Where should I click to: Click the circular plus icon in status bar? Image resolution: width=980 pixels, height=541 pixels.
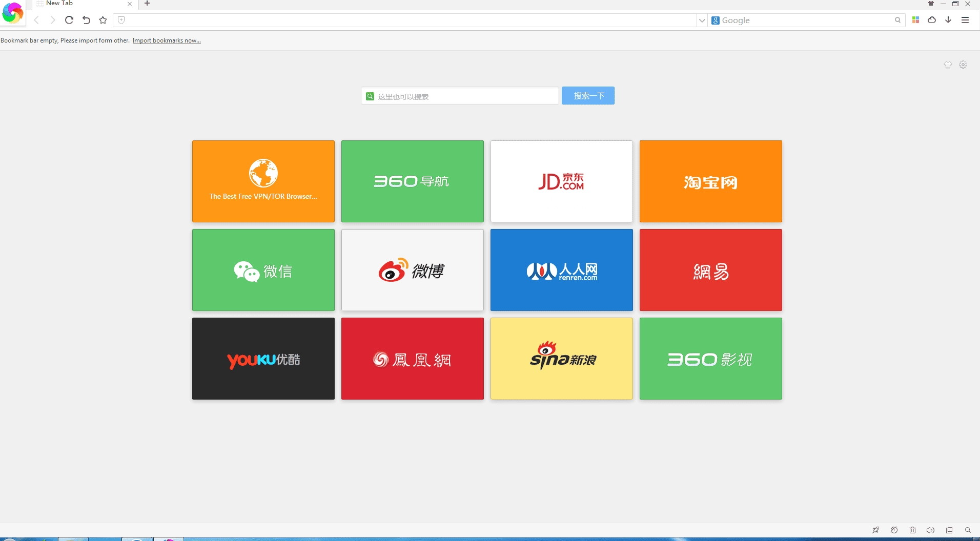tap(894, 530)
